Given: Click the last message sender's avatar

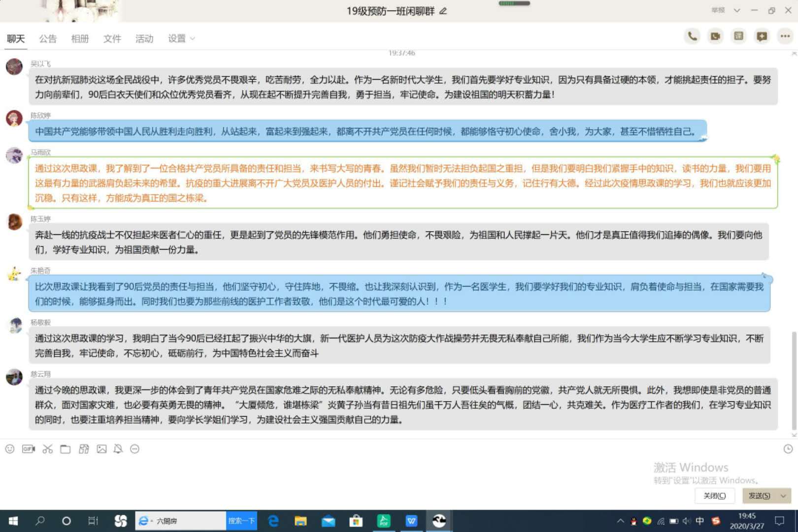Looking at the screenshot, I should pyautogui.click(x=14, y=377).
